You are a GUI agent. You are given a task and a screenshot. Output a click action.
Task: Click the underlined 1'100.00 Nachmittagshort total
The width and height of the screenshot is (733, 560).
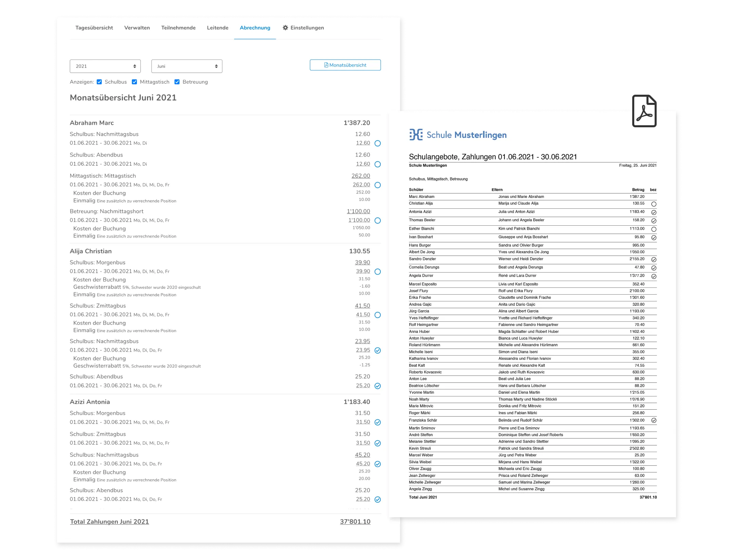point(358,211)
